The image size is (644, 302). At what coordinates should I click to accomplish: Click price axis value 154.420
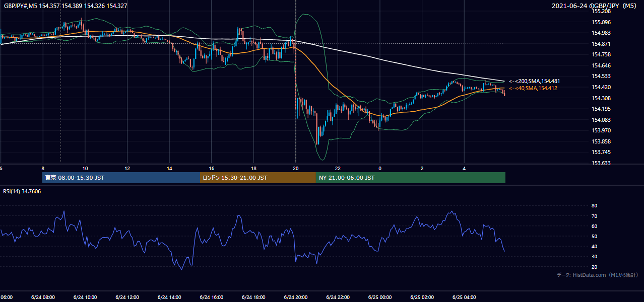(601, 87)
